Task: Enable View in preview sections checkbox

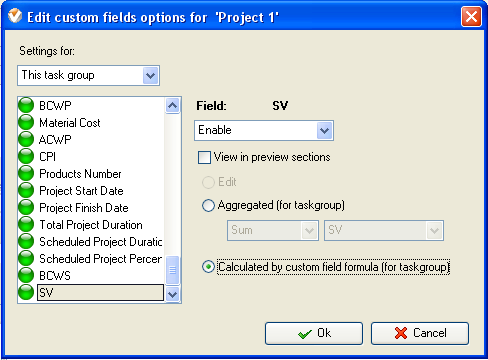Action: pyautogui.click(x=204, y=157)
